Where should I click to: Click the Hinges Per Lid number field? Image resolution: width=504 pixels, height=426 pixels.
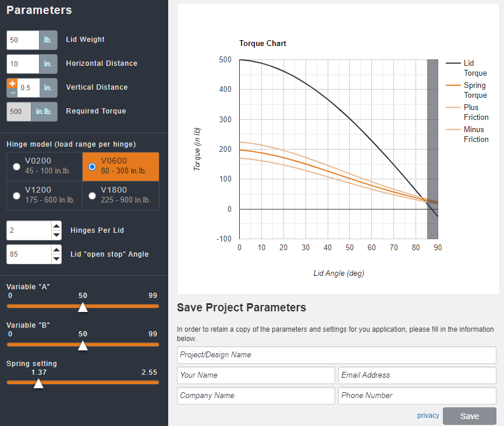pos(29,230)
